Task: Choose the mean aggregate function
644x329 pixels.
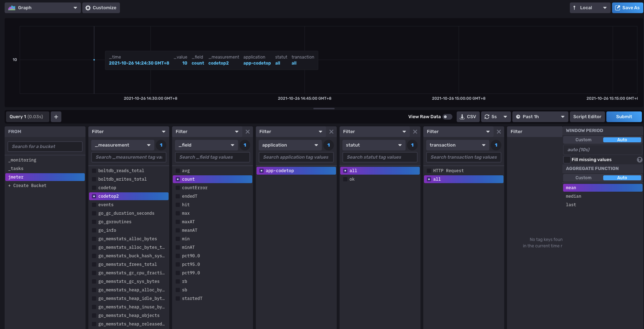Action: [602, 188]
